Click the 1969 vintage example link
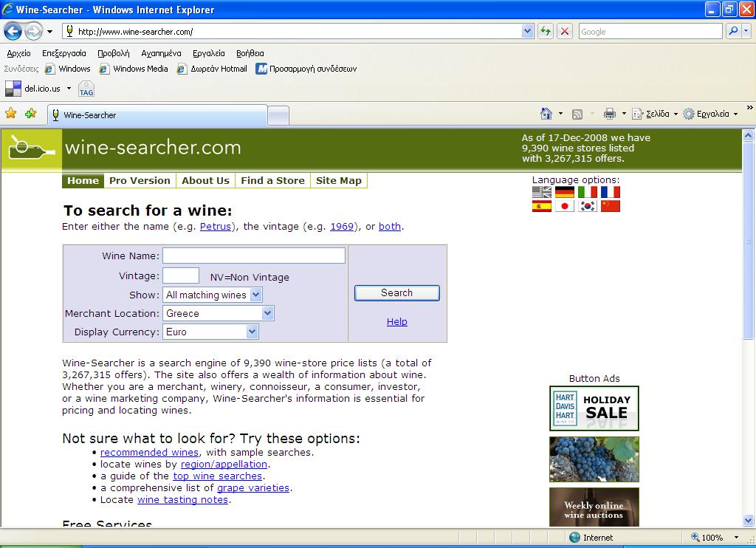Screen dimensions: 756x548 (x=342, y=227)
